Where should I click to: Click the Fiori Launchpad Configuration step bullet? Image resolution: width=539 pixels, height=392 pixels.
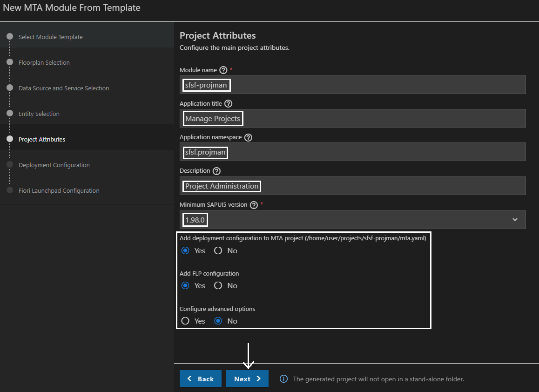point(10,190)
